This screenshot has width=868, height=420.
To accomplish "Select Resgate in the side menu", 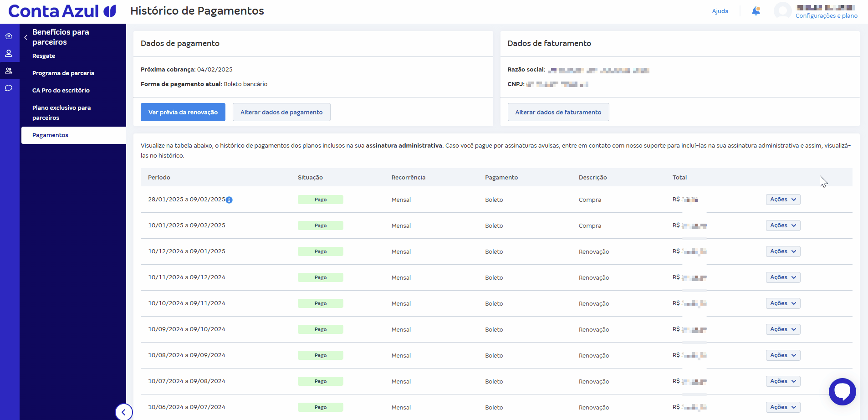I will 44,56.
